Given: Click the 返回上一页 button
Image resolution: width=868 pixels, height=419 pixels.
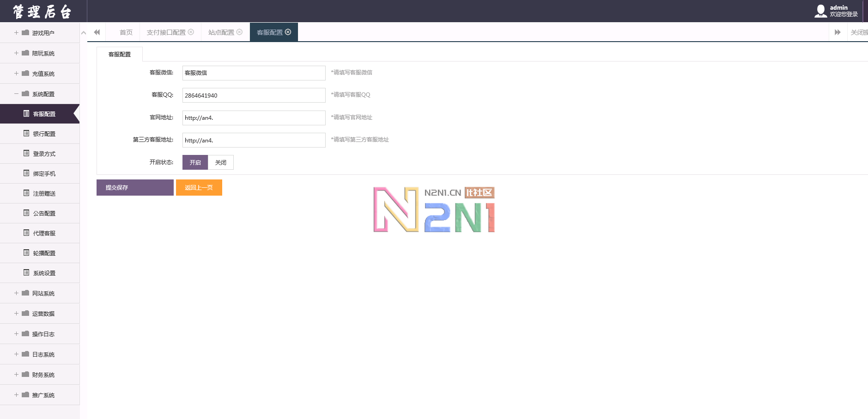Looking at the screenshot, I should click(x=199, y=187).
